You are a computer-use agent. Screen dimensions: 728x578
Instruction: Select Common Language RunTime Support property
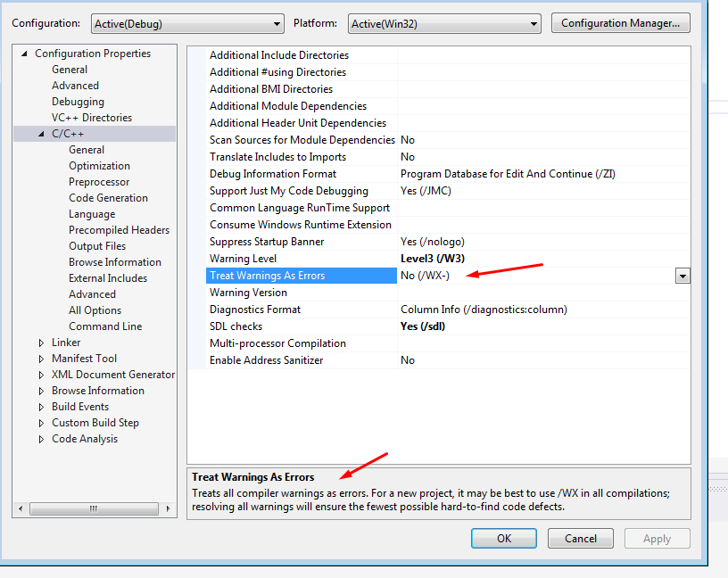pos(302,208)
